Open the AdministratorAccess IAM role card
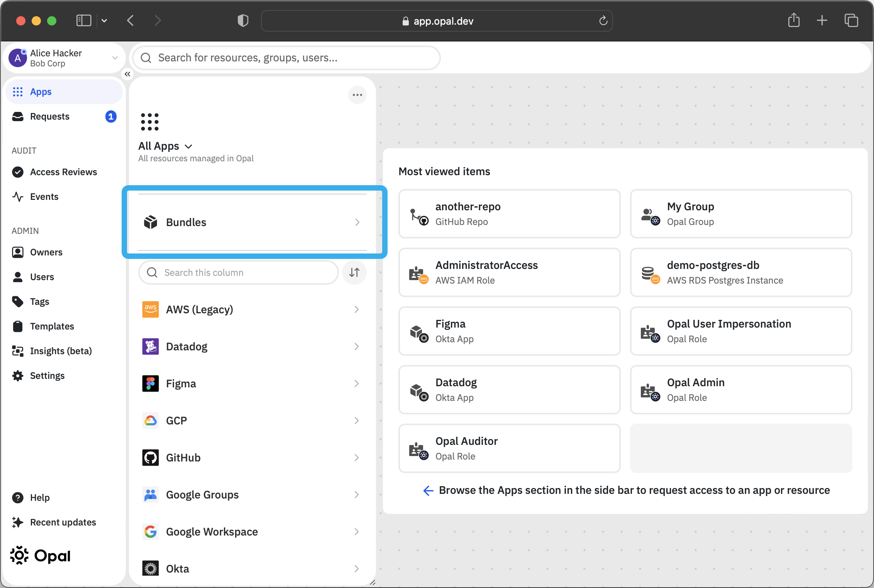The image size is (874, 588). tap(510, 272)
